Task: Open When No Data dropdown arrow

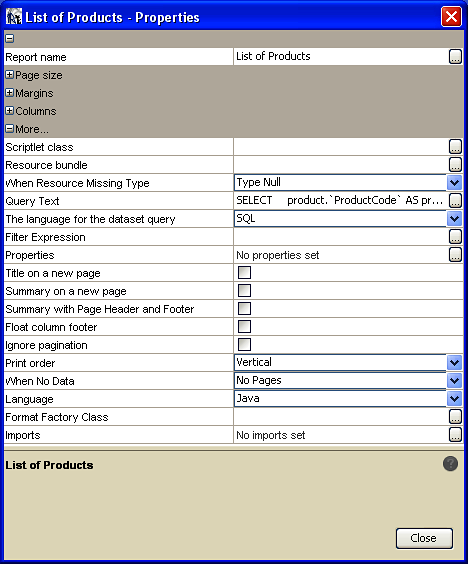Action: point(454,381)
